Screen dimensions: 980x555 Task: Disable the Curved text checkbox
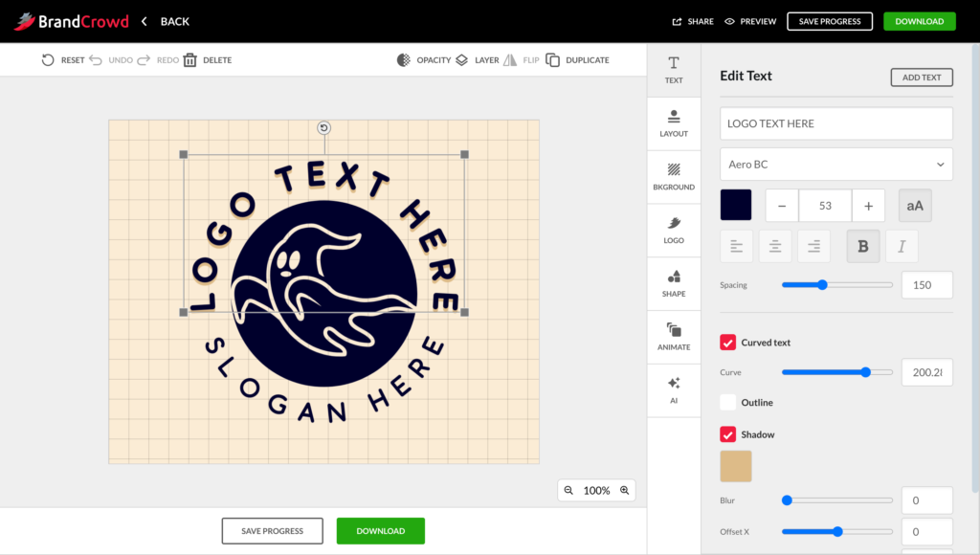(728, 343)
